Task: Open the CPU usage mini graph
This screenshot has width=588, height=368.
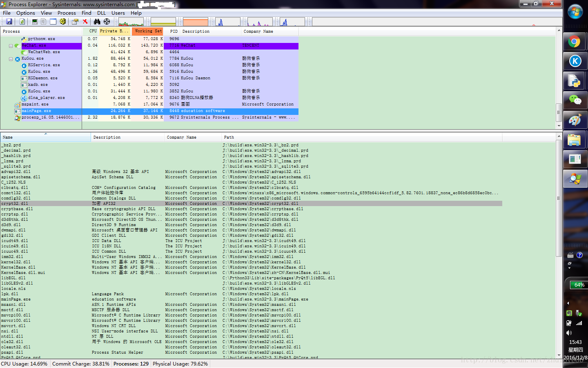Action: 131,22
